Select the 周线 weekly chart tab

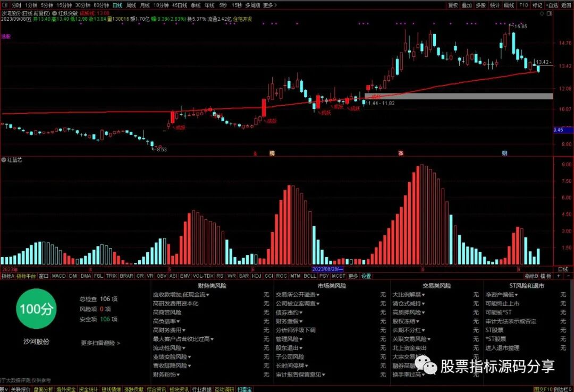click(131, 5)
